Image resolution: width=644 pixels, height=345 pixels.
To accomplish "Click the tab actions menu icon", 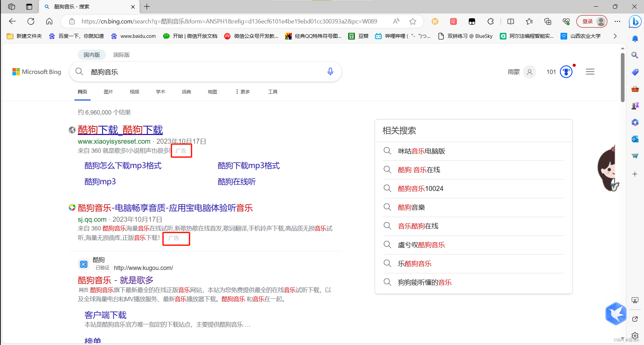I will click(x=29, y=7).
